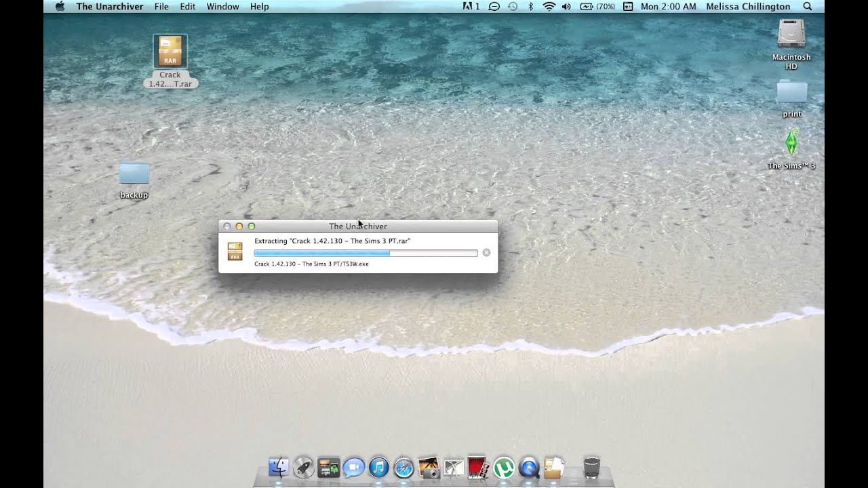Open Spotlight search magnifier
868x488 pixels.
click(x=807, y=6)
